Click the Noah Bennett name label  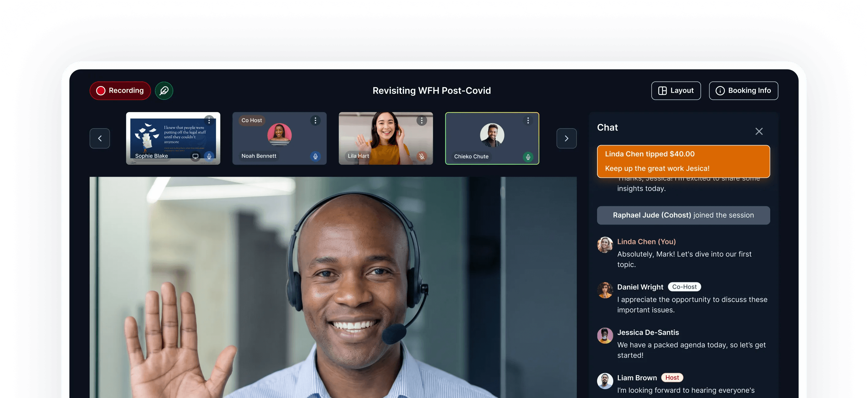[x=259, y=156]
